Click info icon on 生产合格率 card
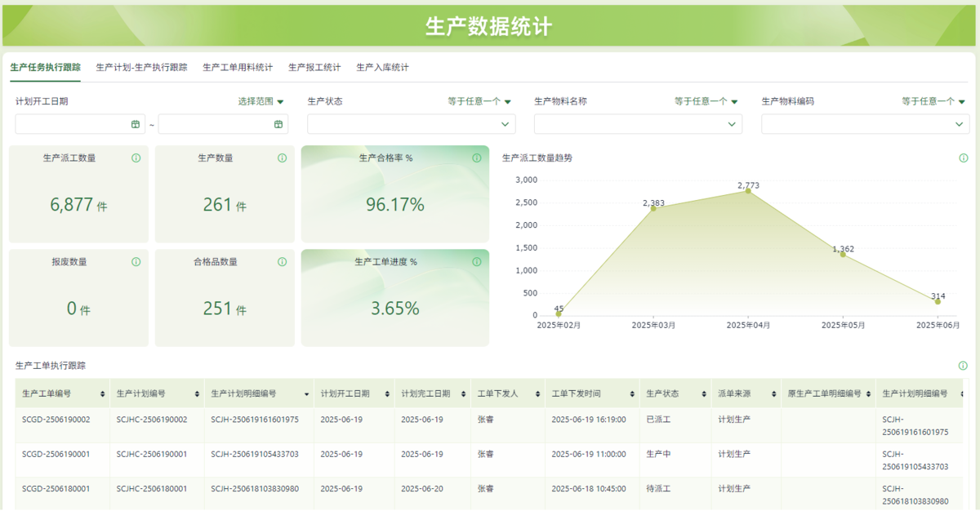The image size is (980, 511). pos(477,158)
